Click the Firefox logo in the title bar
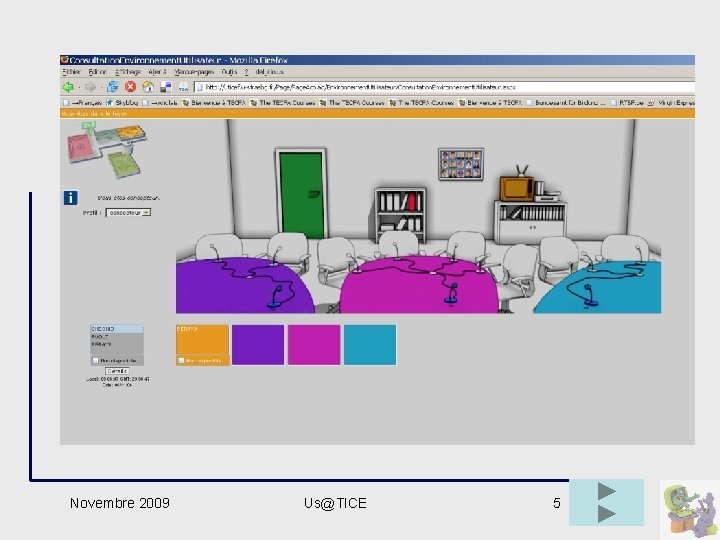 pyautogui.click(x=65, y=60)
